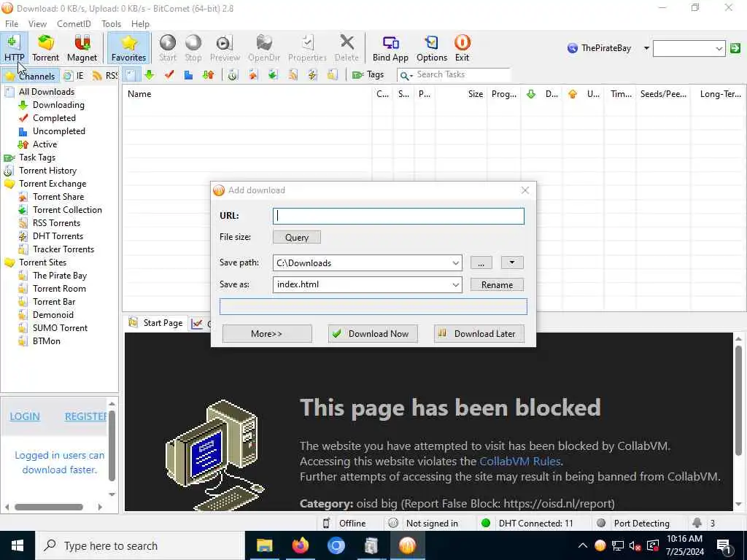
Task: Click the LOGIN link
Action: click(x=25, y=416)
